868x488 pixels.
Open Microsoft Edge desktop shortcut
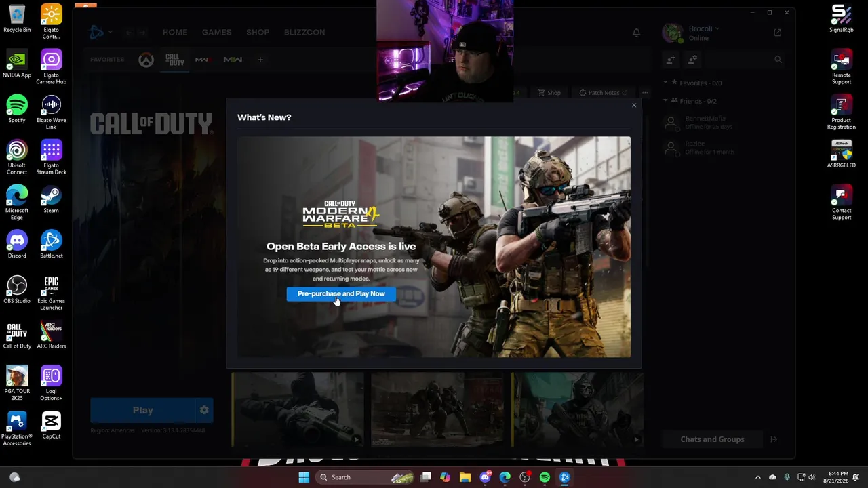click(x=17, y=203)
